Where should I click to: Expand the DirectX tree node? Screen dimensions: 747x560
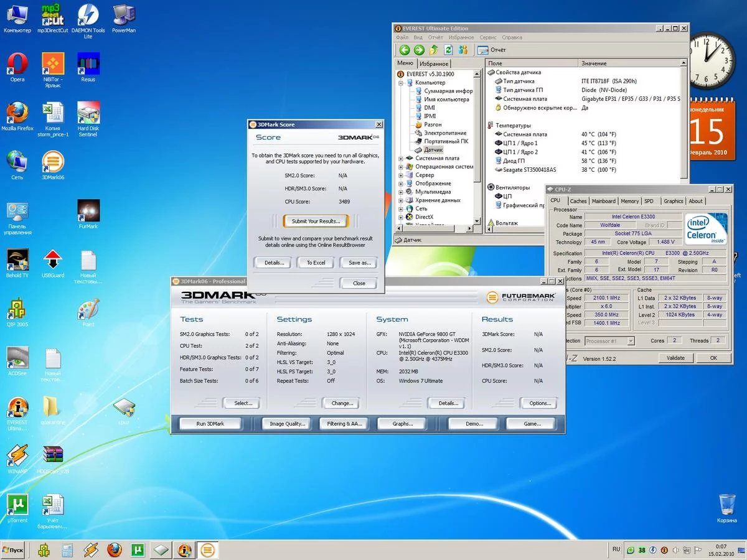click(x=401, y=217)
